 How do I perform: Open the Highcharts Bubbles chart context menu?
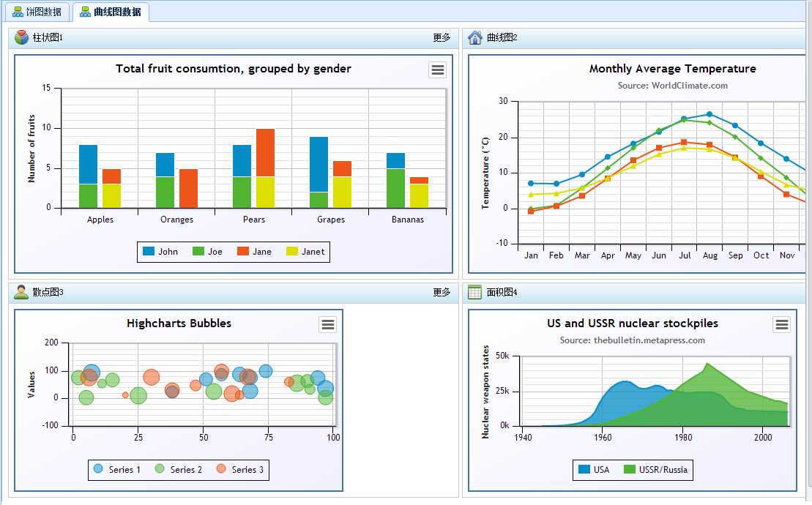coord(327,324)
